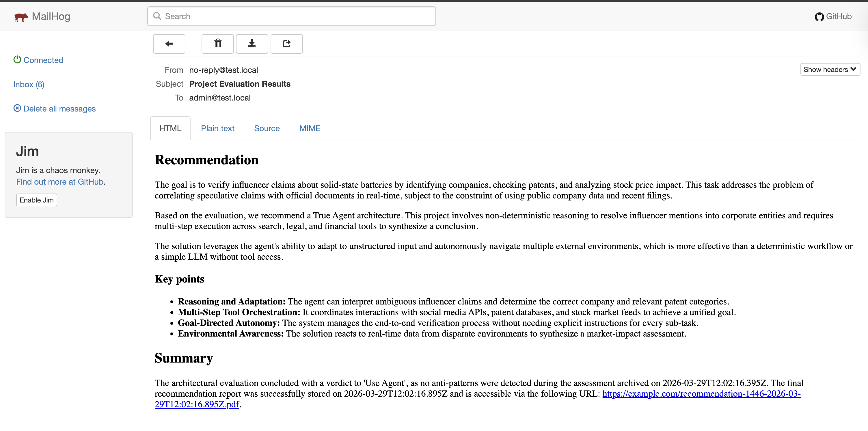Open the Inbox (6) link
Image resolution: width=868 pixels, height=431 pixels.
click(29, 84)
